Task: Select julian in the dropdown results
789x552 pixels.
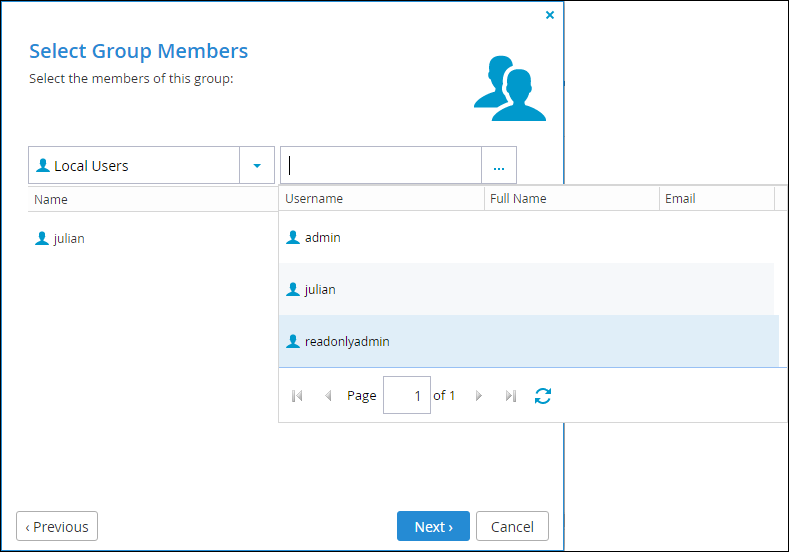Action: pos(527,289)
